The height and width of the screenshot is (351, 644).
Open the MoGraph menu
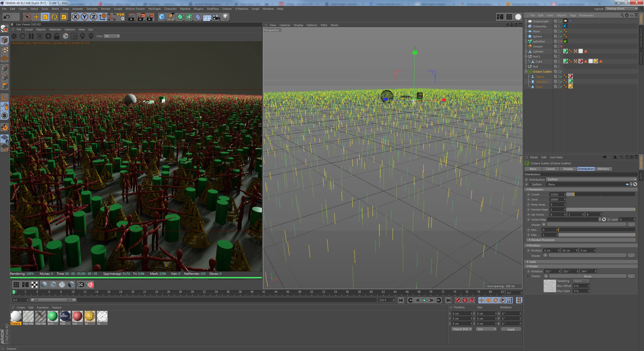tap(154, 9)
